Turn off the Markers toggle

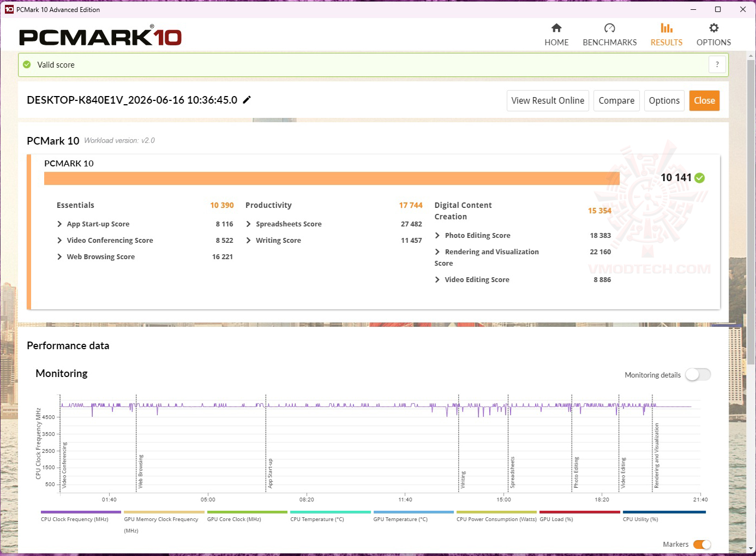point(702,544)
